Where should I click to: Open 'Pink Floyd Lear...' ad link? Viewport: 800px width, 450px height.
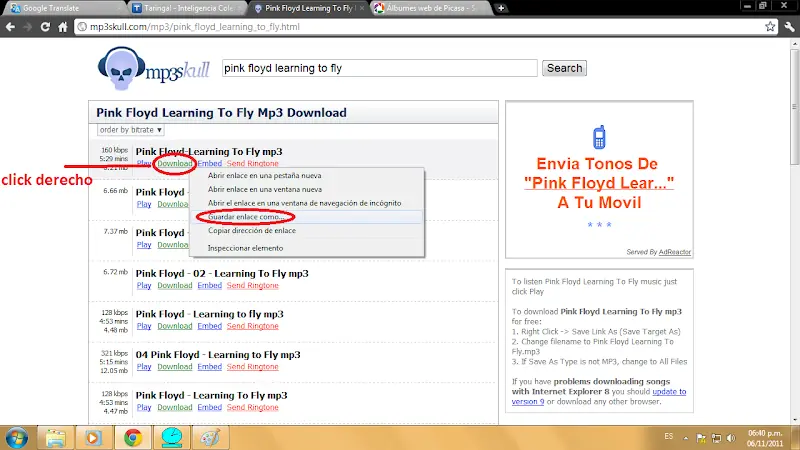click(x=599, y=183)
